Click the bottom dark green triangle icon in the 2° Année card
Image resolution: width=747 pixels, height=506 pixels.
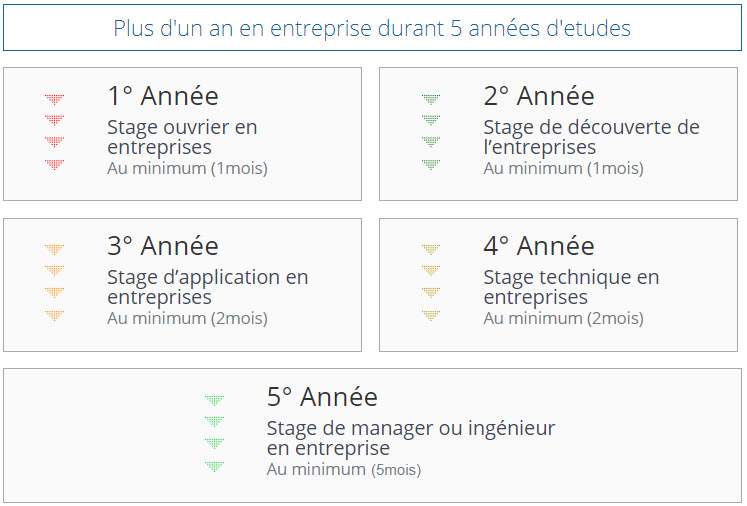coord(431,165)
